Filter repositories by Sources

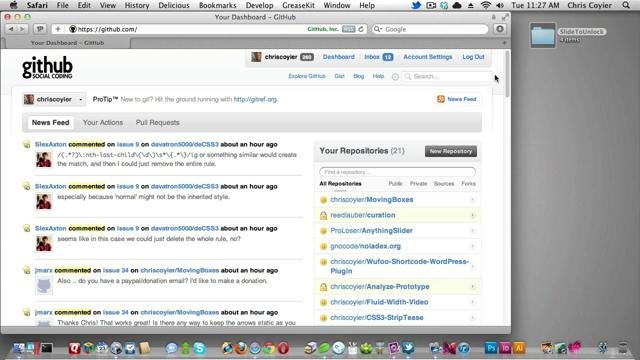(x=444, y=184)
